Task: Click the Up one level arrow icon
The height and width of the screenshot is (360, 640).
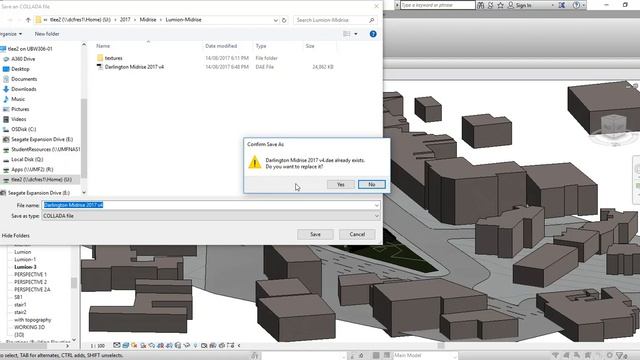Action: [28, 20]
